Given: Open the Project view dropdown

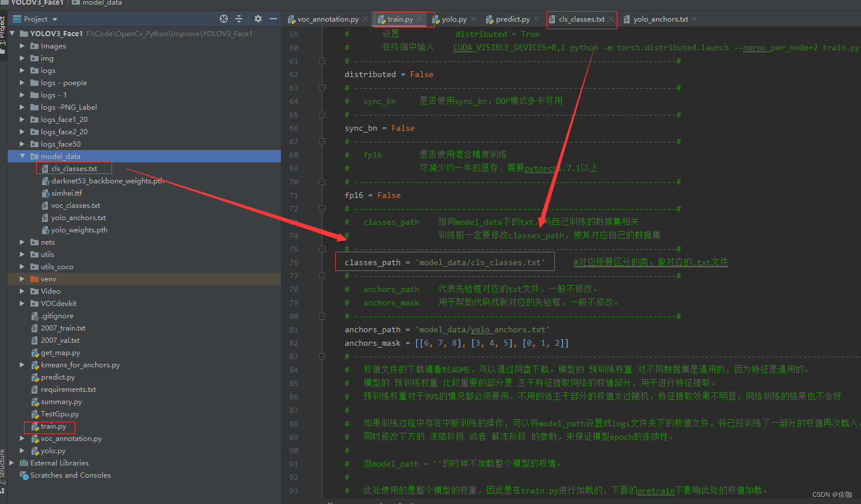Looking at the screenshot, I should click(x=55, y=19).
